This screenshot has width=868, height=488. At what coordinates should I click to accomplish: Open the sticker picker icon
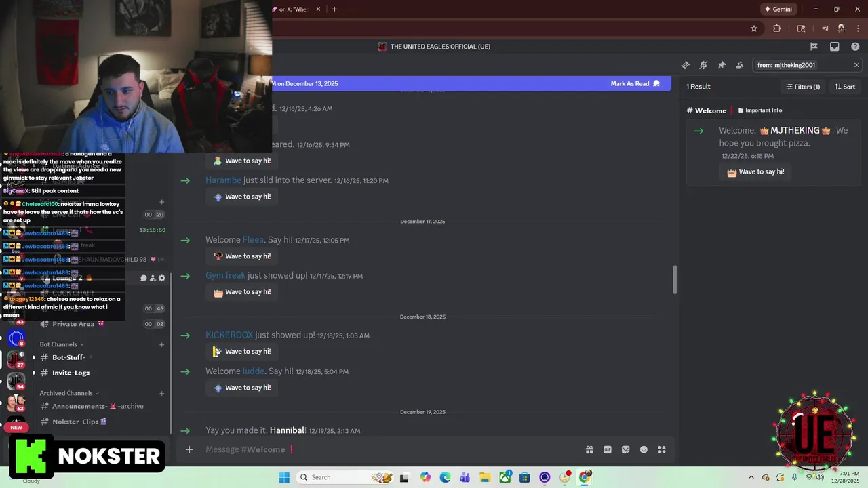625,449
